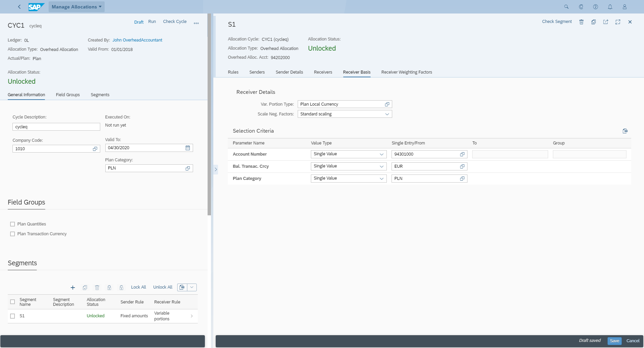Image resolution: width=644 pixels, height=348 pixels.
Task: Click the add segment plus icon
Action: (x=73, y=288)
